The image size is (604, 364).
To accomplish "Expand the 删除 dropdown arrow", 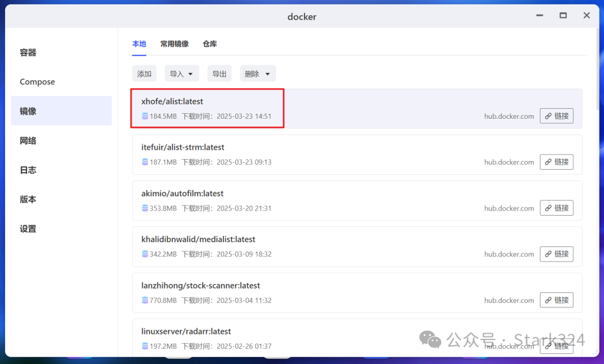I will click(267, 74).
